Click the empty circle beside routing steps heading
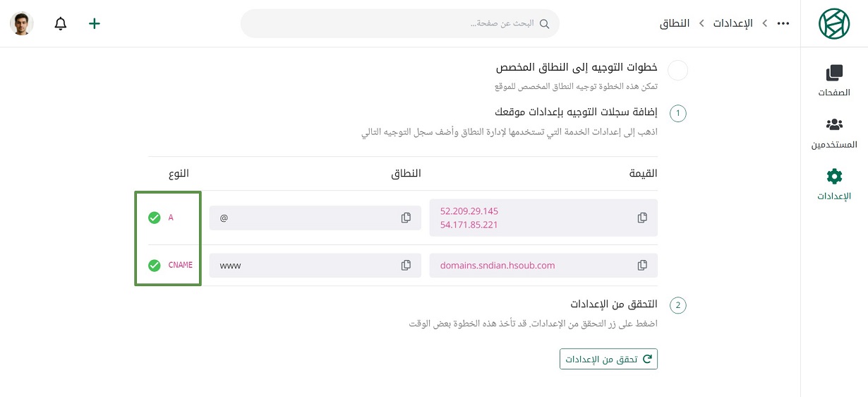The image size is (868, 397). (677, 71)
